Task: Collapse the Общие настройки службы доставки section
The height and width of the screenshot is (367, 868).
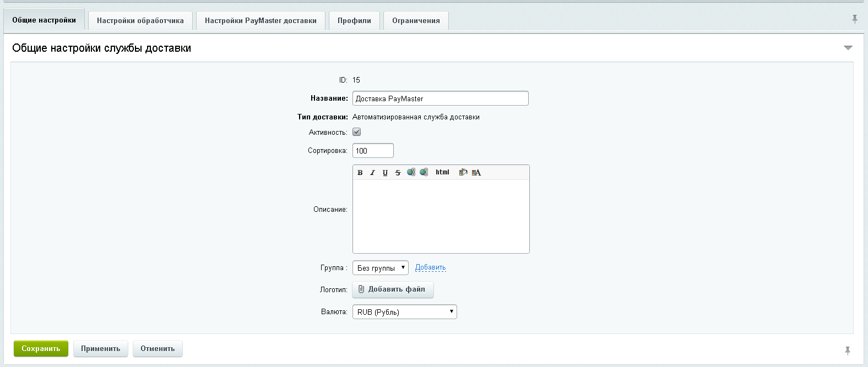Action: coord(848,48)
